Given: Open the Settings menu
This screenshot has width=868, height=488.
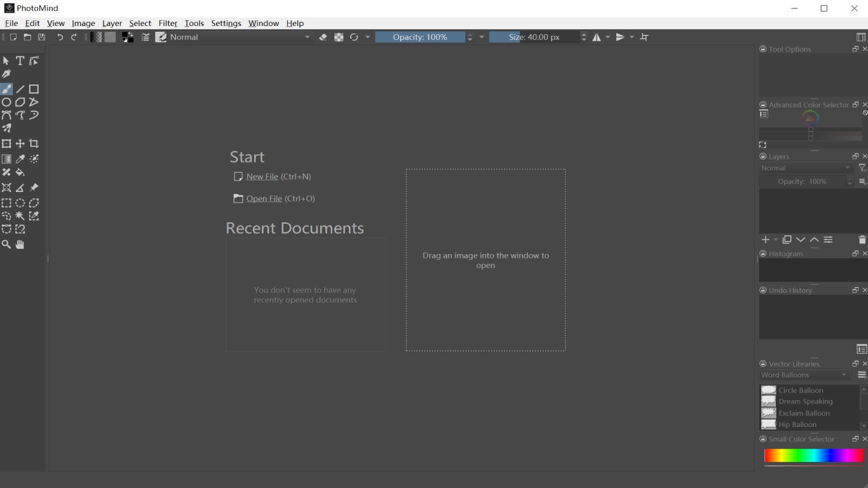Looking at the screenshot, I should pyautogui.click(x=226, y=23).
